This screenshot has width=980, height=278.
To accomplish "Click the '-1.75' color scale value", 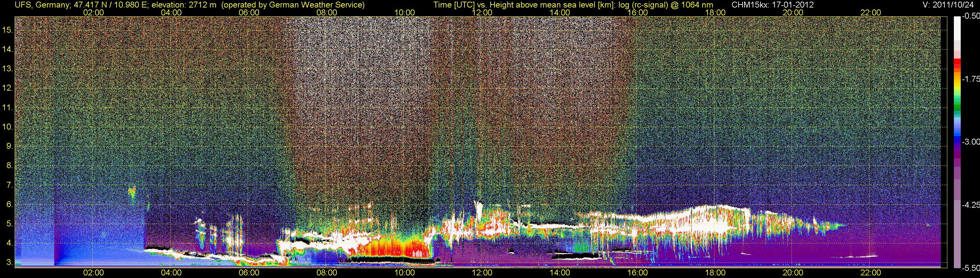I will pyautogui.click(x=971, y=79).
